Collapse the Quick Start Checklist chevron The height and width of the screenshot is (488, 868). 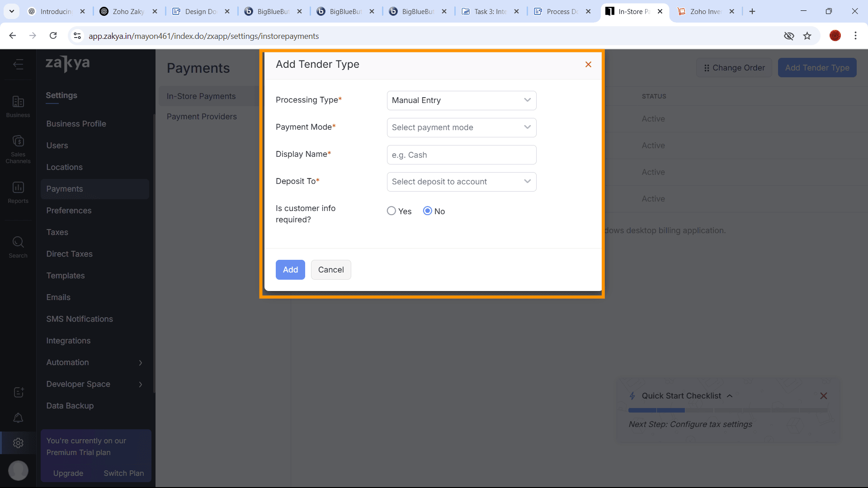[730, 396]
